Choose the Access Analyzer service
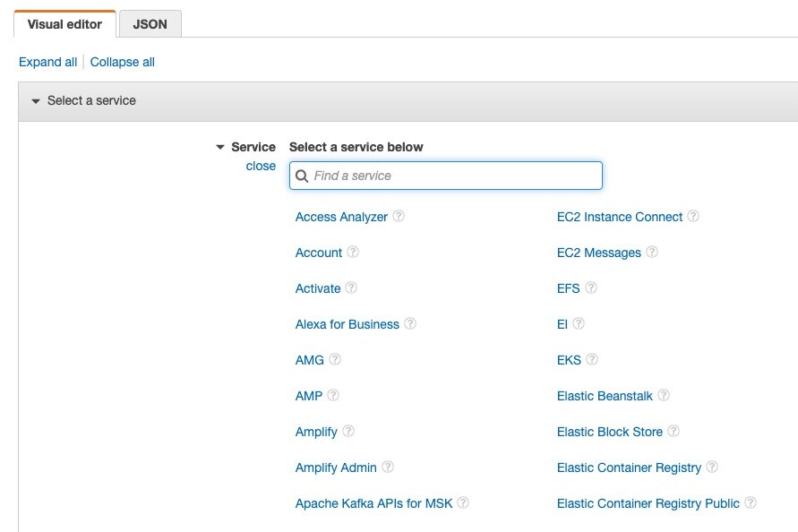Viewport: 798px width, 532px height. [341, 217]
